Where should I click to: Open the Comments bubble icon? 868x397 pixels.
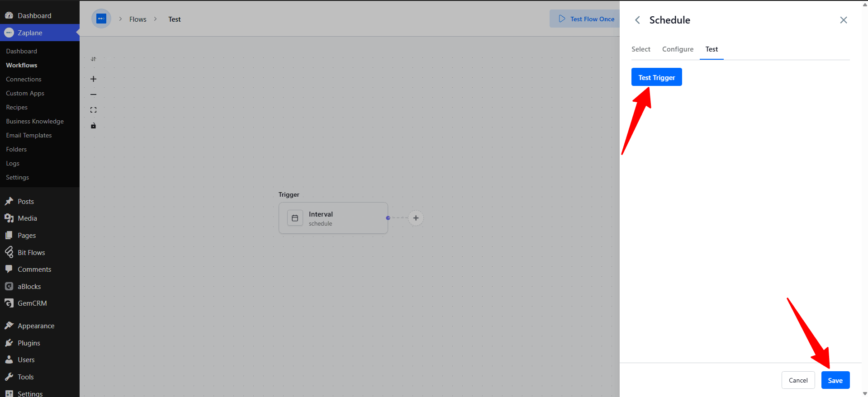9,269
